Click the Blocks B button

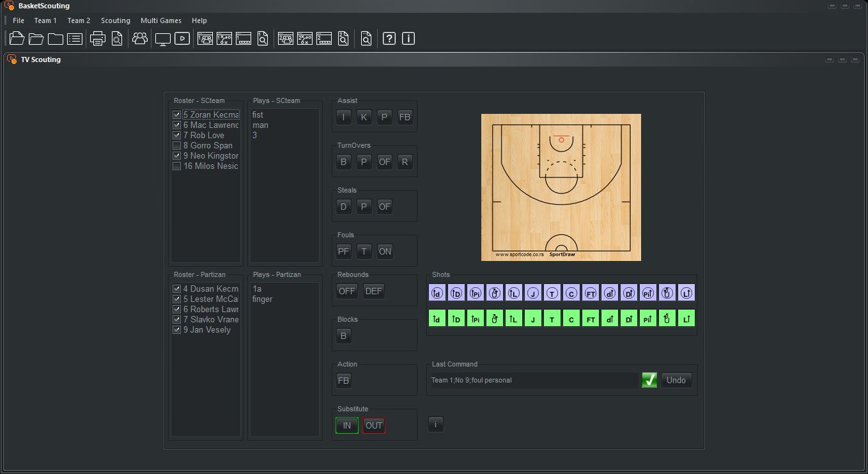coord(344,336)
